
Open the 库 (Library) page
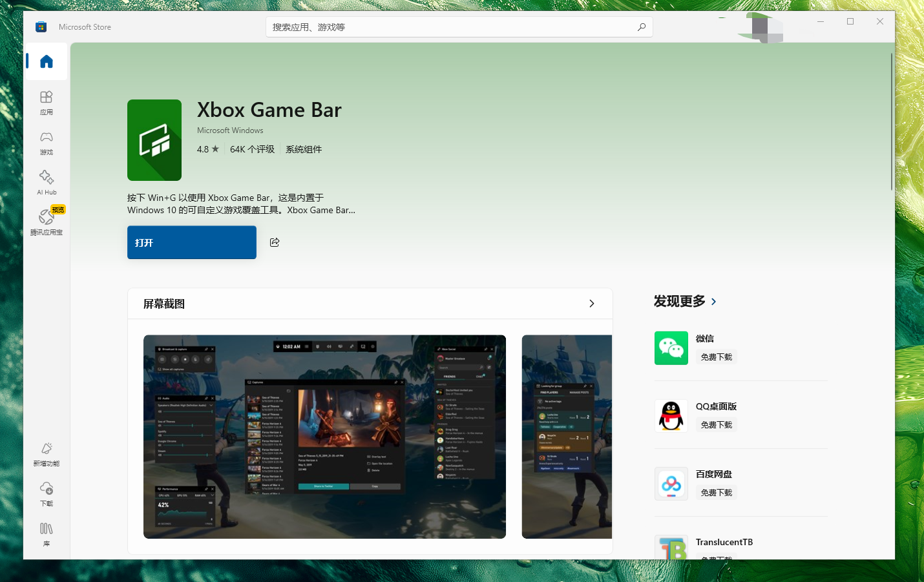pos(46,534)
